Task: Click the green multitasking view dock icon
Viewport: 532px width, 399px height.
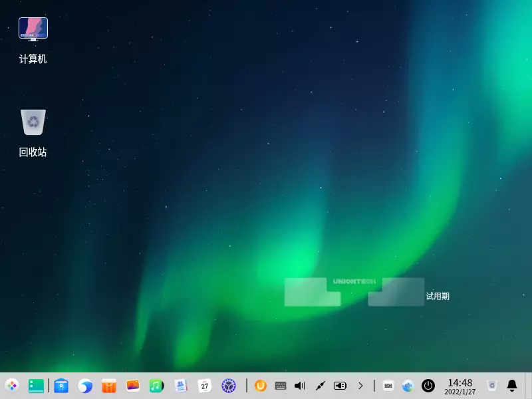Action: [36, 386]
